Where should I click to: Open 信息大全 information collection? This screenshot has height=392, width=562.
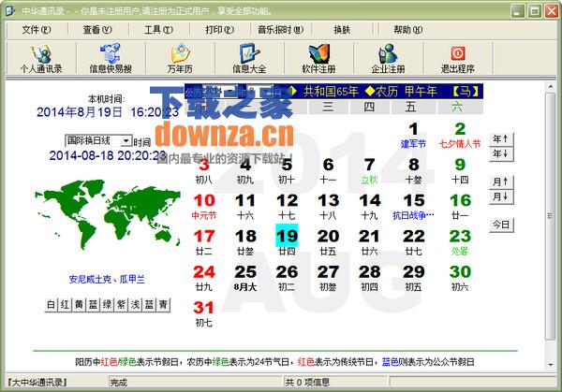click(x=248, y=60)
